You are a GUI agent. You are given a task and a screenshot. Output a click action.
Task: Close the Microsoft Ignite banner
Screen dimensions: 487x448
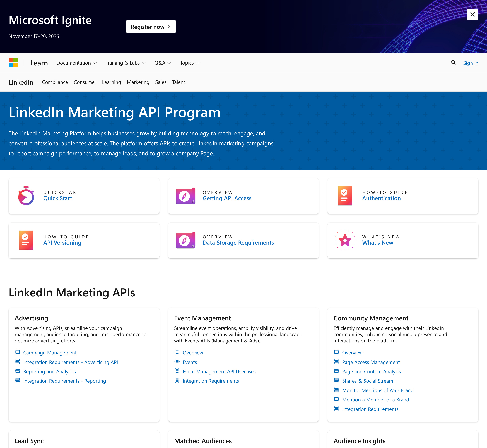[x=472, y=15]
